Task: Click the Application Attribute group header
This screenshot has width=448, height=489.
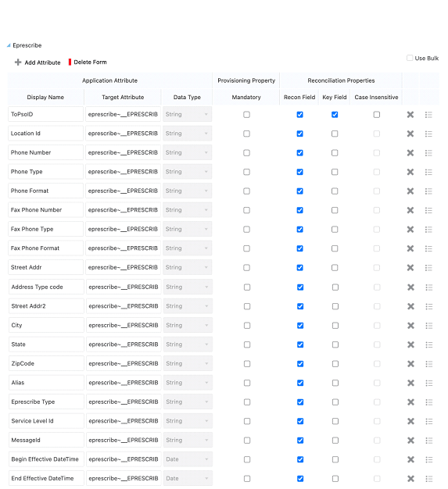Action: click(110, 80)
